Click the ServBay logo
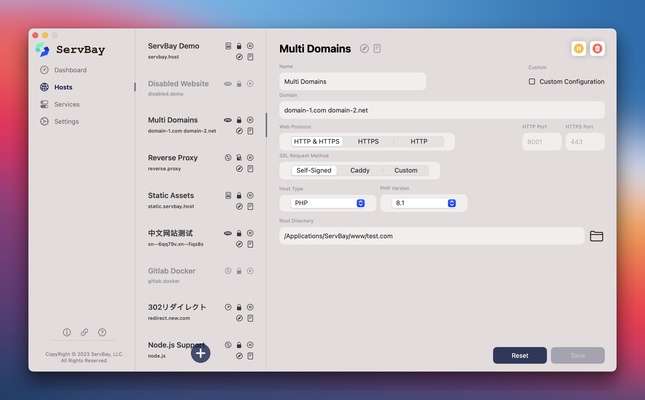Image resolution: width=645 pixels, height=400 pixels. pos(70,50)
